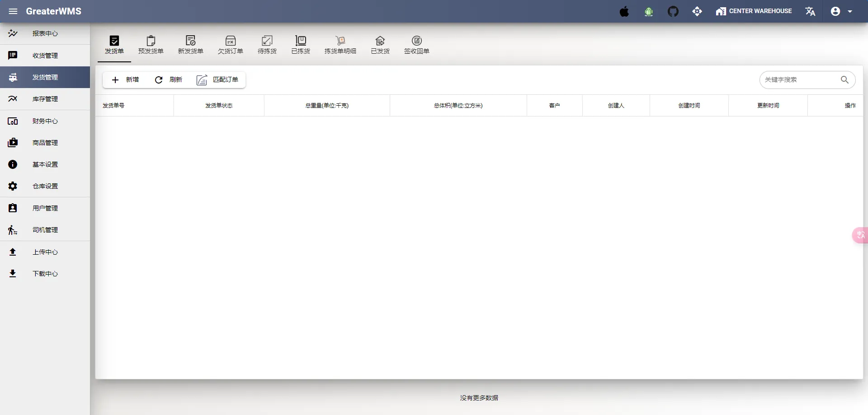Click the Apple iOS app icon
Viewport: 868px width, 415px height.
tap(624, 11)
